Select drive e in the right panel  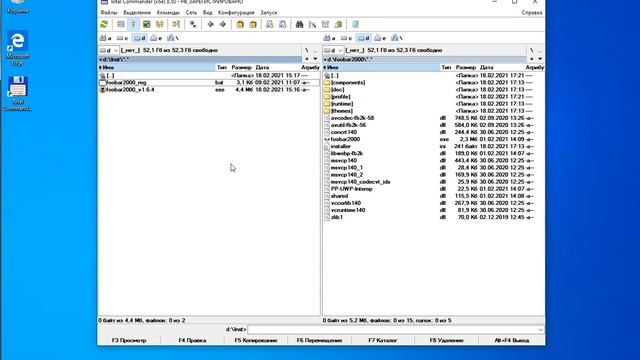tap(380, 38)
